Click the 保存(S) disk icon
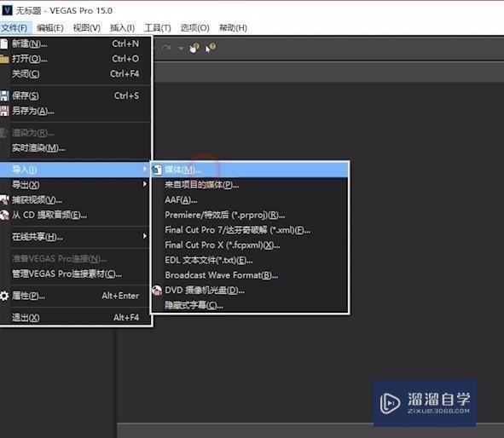The height and width of the screenshot is (438, 504). 4,95
